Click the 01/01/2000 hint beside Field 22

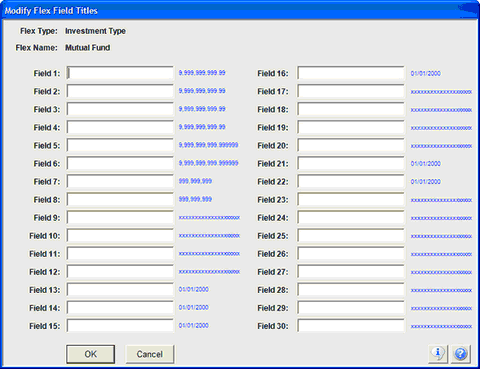point(426,182)
